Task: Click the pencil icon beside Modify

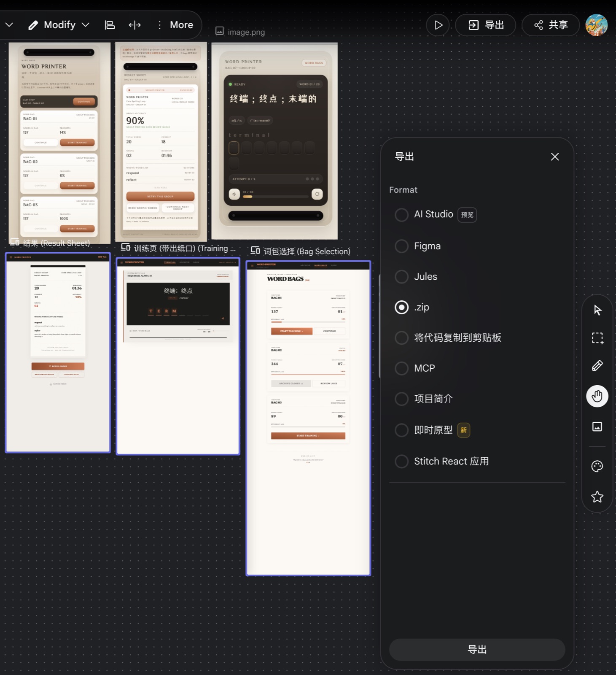Action: tap(33, 25)
